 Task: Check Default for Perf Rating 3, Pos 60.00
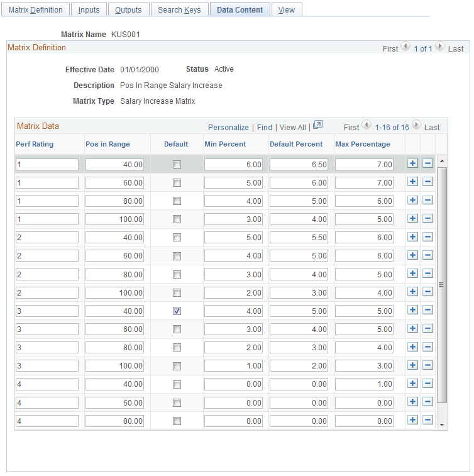pos(177,329)
